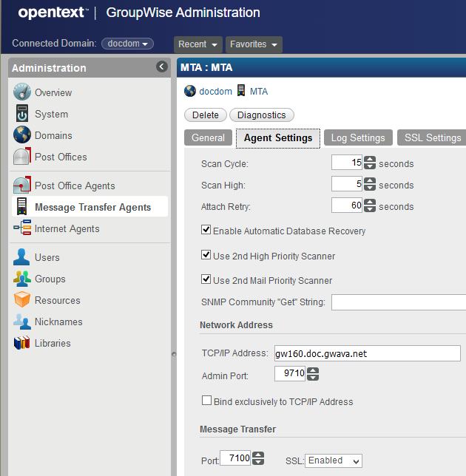Viewport: 466px width, 476px height.
Task: Open Overview in Administration sidebar
Action: point(53,92)
